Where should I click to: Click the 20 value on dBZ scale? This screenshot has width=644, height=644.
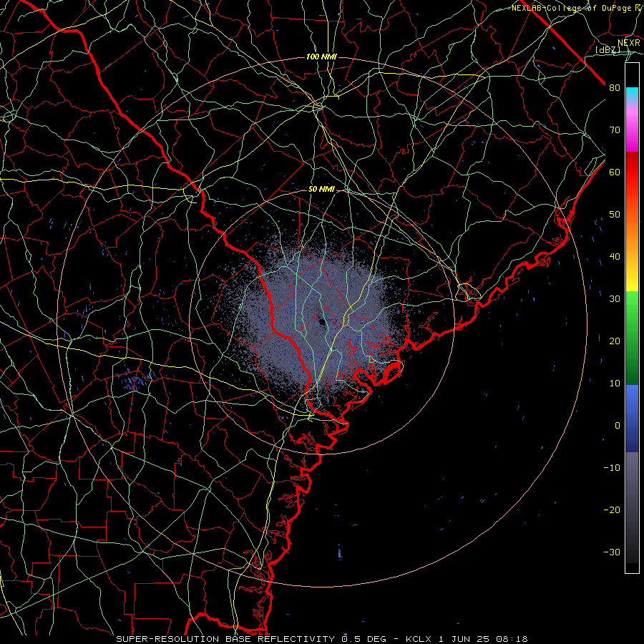tap(615, 341)
